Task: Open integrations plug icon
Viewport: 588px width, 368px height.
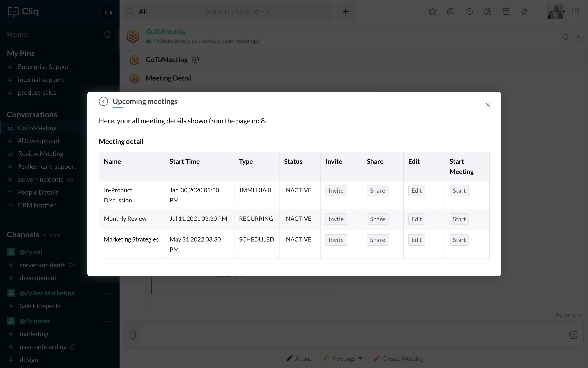Action: 524,11
